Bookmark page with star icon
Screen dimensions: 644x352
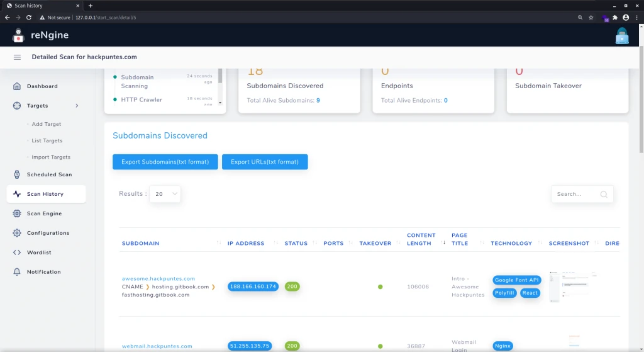[x=591, y=17]
